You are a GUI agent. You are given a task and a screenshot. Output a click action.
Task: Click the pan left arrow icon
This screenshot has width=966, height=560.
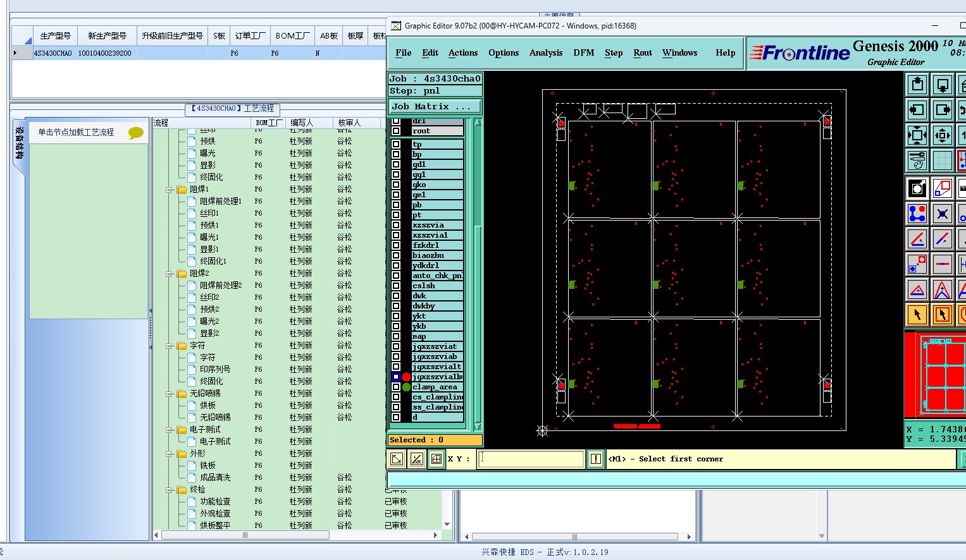pyautogui.click(x=917, y=110)
